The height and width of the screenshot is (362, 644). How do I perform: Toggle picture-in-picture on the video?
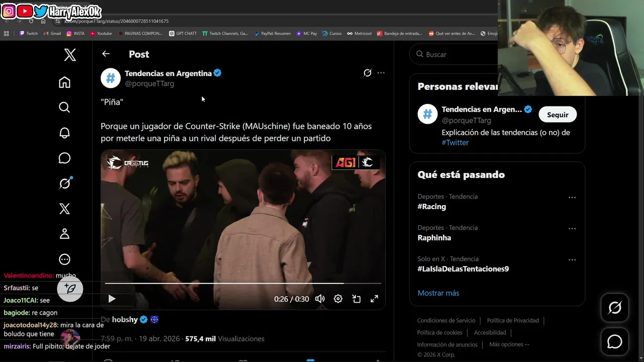tap(356, 299)
